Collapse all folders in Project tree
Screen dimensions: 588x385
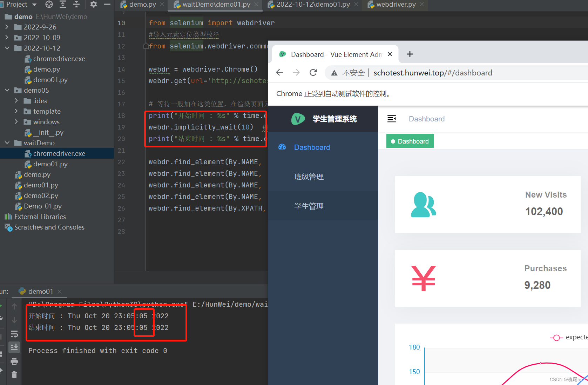click(x=76, y=5)
